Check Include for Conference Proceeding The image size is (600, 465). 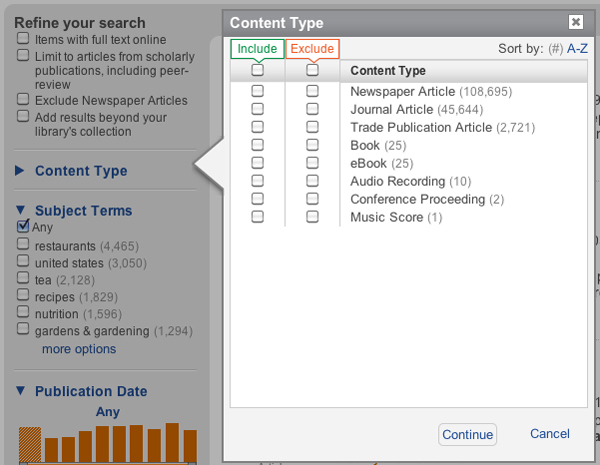tap(258, 199)
